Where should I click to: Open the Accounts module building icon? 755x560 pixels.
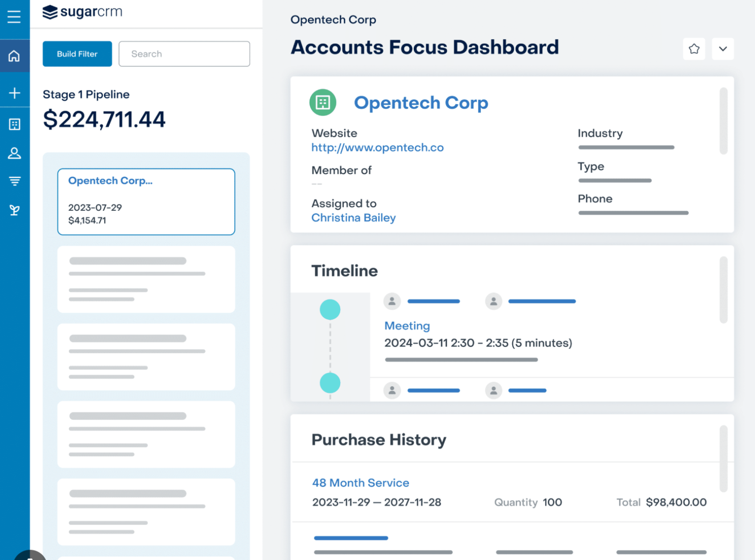14,124
